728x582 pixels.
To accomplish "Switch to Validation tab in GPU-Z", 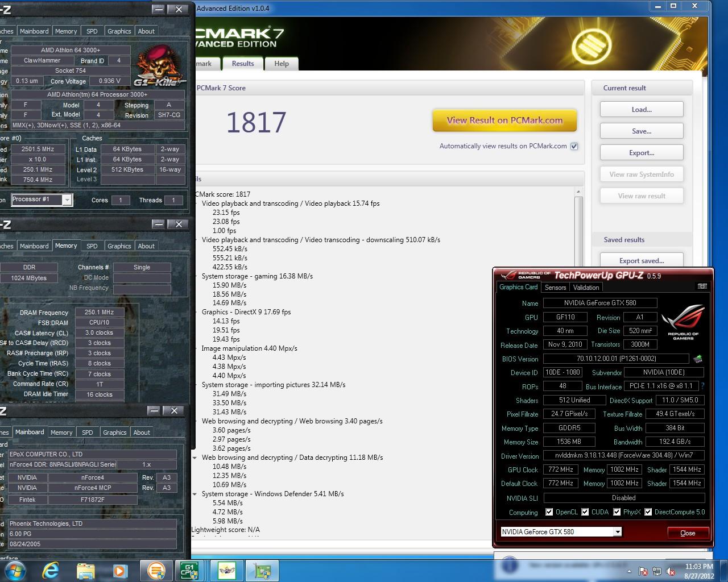I will tap(586, 288).
